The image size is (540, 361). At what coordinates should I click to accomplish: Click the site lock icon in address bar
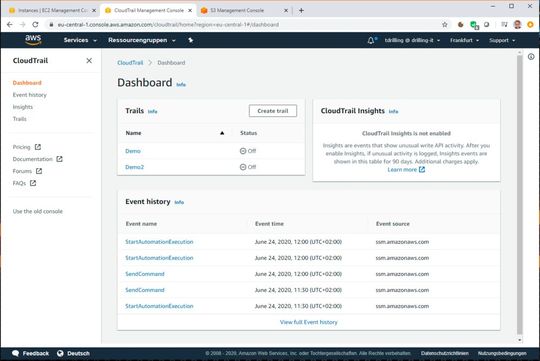pos(51,24)
